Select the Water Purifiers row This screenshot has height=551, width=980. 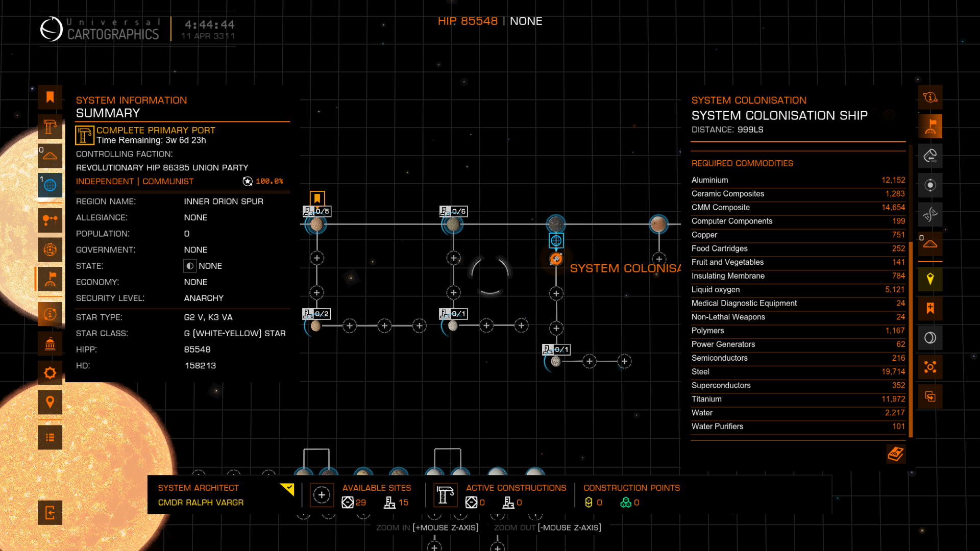click(798, 427)
